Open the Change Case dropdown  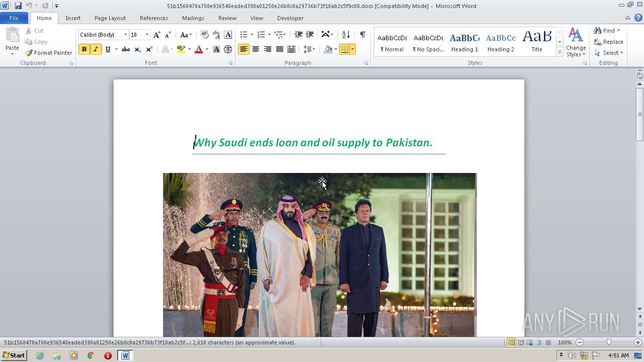pyautogui.click(x=185, y=35)
